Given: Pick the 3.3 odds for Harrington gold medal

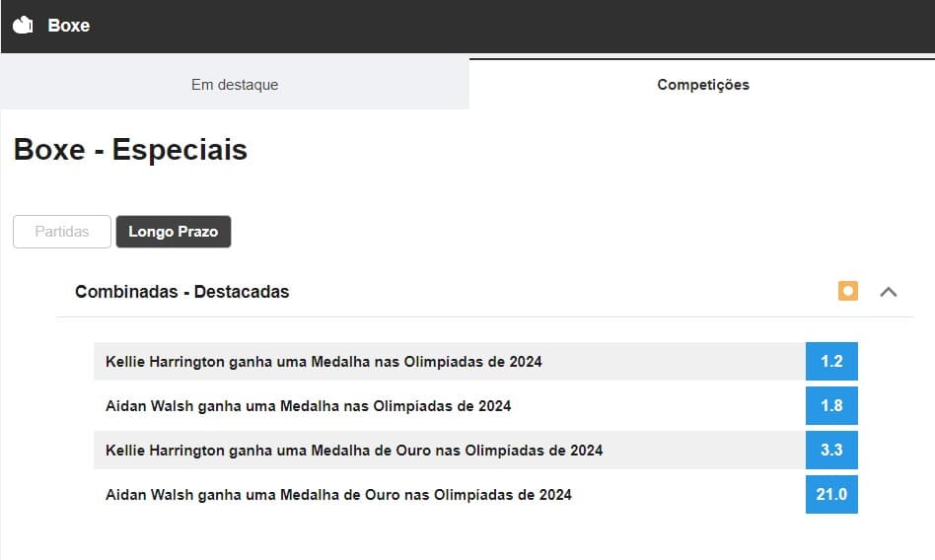Looking at the screenshot, I should pos(831,450).
